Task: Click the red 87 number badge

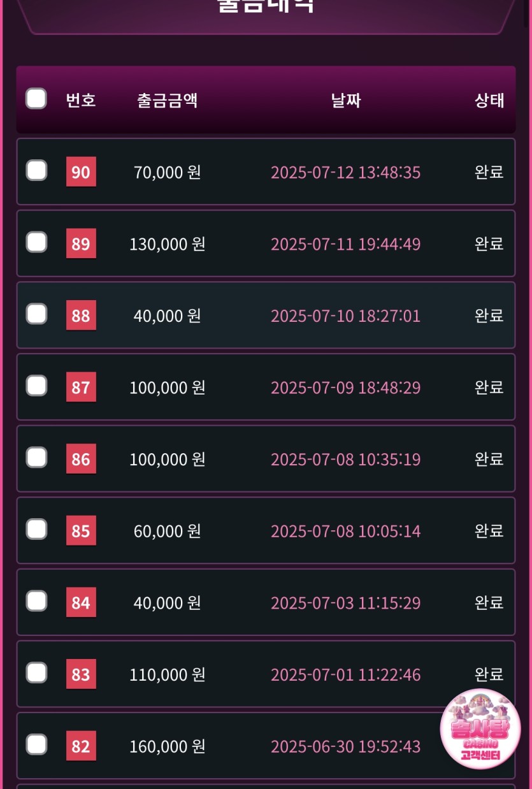Action: pos(81,387)
